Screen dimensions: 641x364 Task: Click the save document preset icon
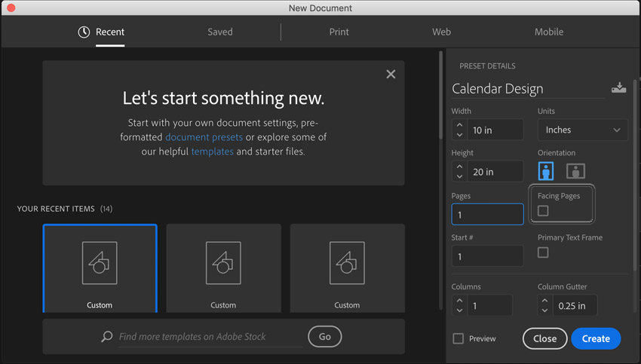coord(618,88)
